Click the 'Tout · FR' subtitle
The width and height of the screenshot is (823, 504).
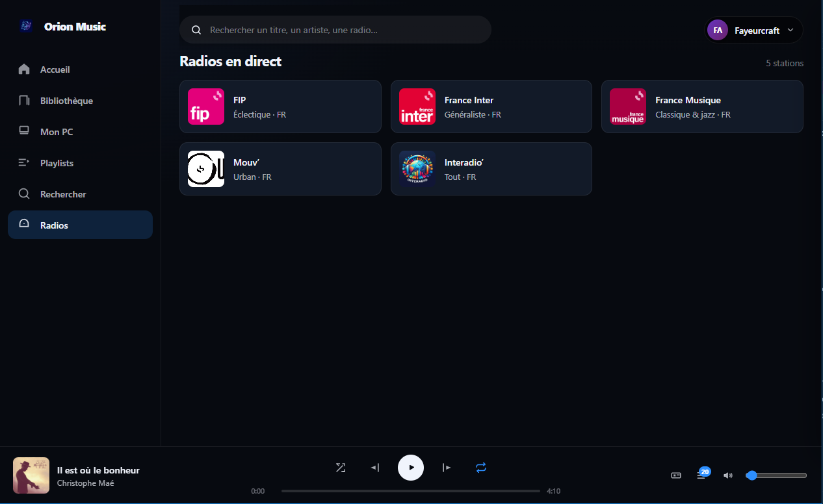click(460, 177)
